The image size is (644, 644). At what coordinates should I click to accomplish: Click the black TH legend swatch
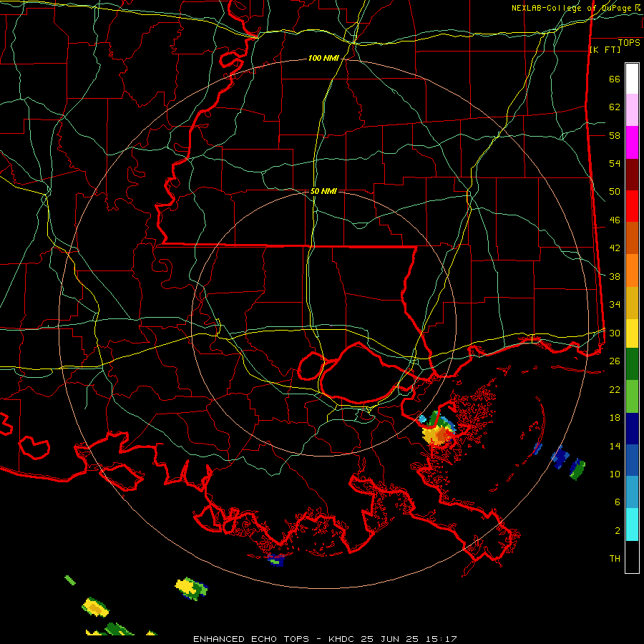point(632,557)
